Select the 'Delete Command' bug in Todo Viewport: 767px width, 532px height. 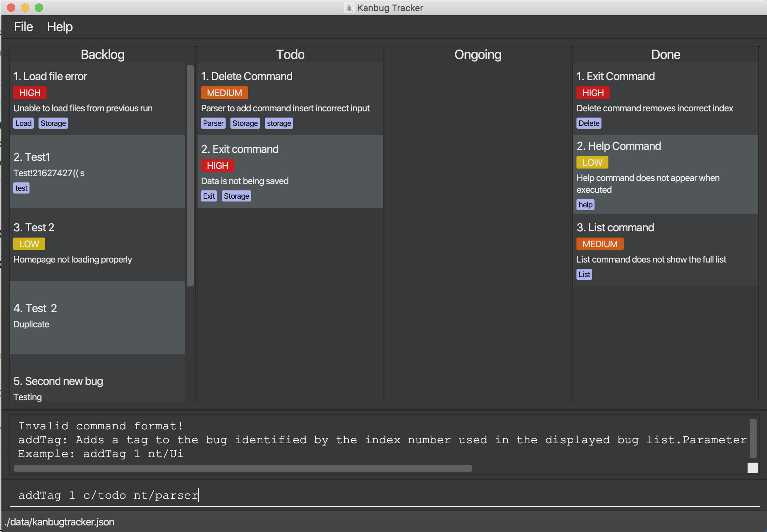tap(290, 99)
